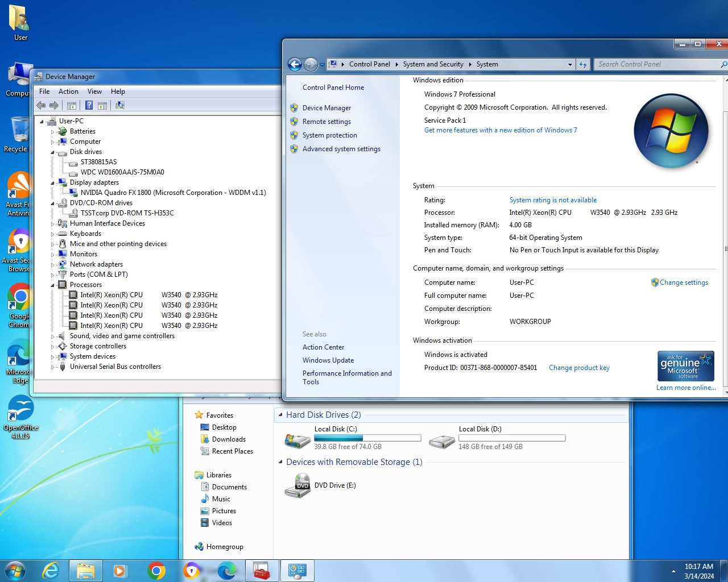Launch Google Chrome from the taskbar

(x=156, y=570)
